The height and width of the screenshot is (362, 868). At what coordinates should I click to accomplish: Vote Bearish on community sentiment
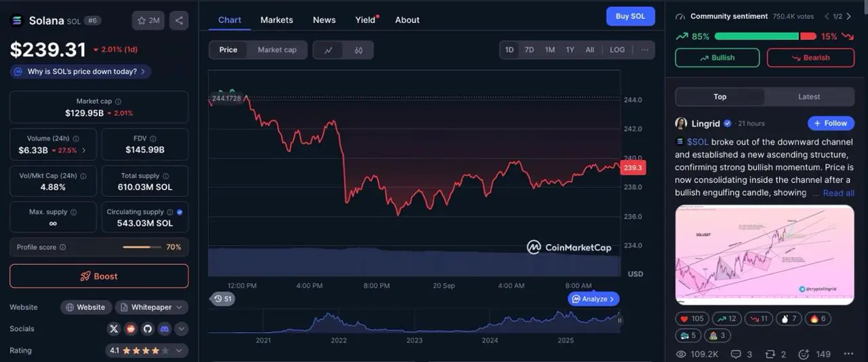click(810, 58)
